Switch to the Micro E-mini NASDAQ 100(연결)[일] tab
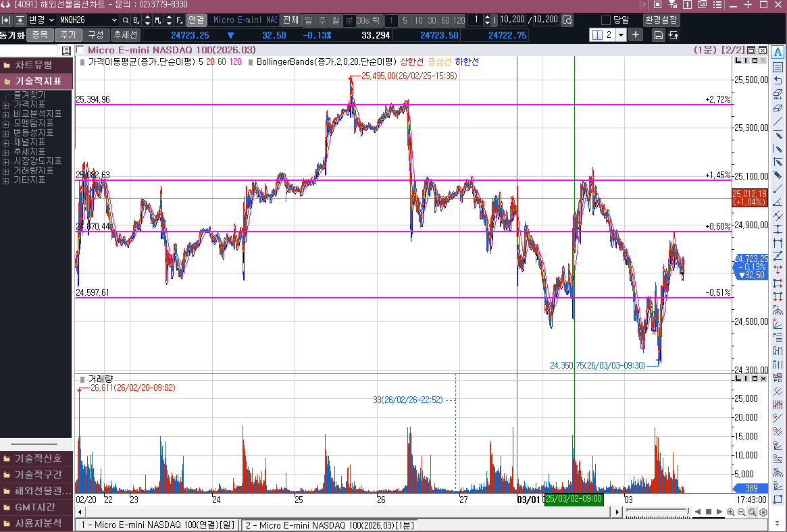Viewport: 787px width, 532px height. [x=157, y=525]
